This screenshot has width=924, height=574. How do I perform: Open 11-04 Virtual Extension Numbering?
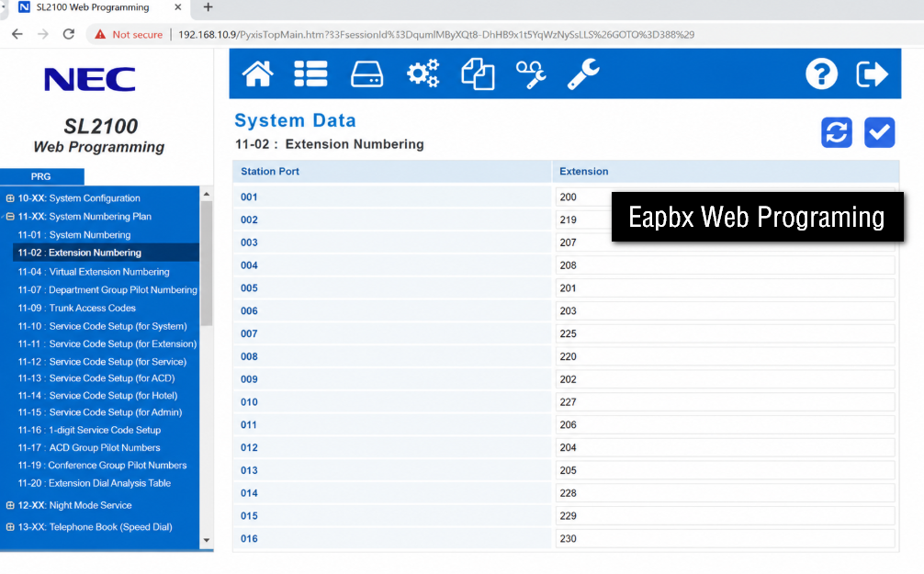[x=94, y=272]
